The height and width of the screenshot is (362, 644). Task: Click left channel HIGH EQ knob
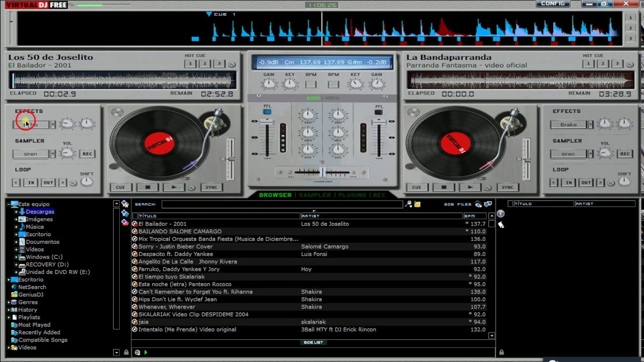(307, 116)
